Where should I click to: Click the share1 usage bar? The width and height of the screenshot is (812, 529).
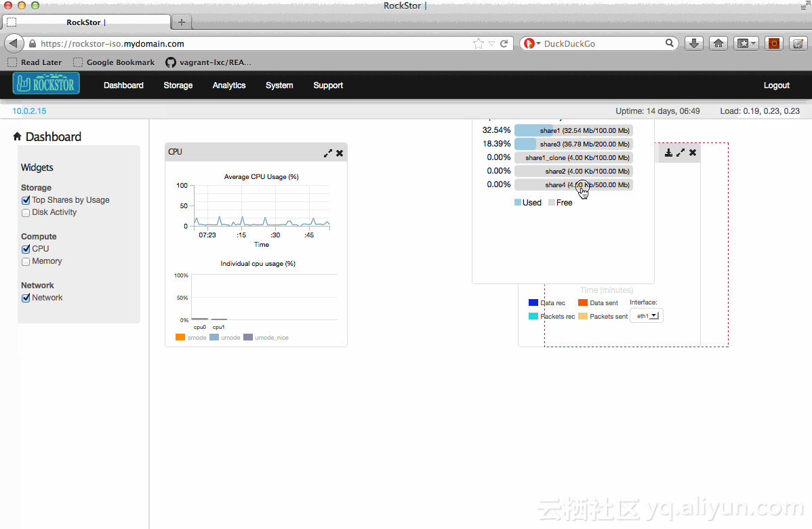(573, 131)
